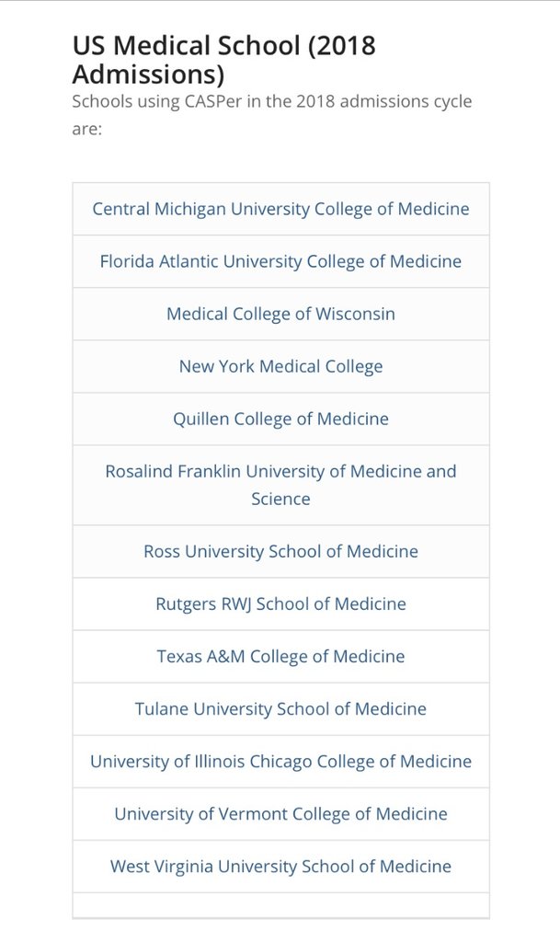Open Ross University School of Medicine link
This screenshot has height=942, width=560.
[x=280, y=551]
